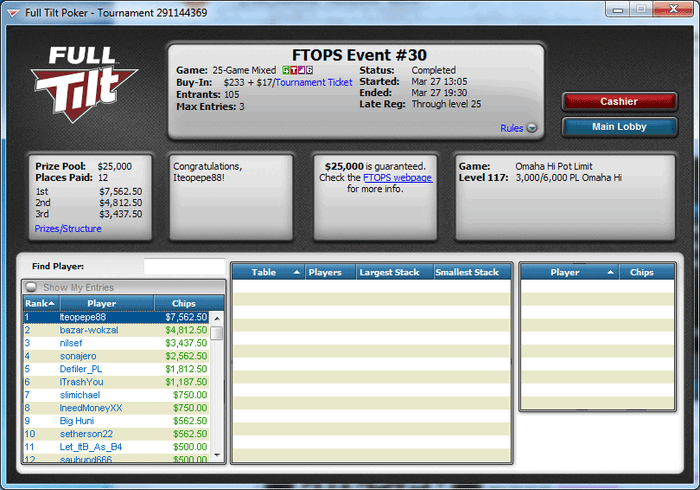Click the $4,812.50 prize in list
Viewport: 700px width, 490px height.
click(186, 330)
